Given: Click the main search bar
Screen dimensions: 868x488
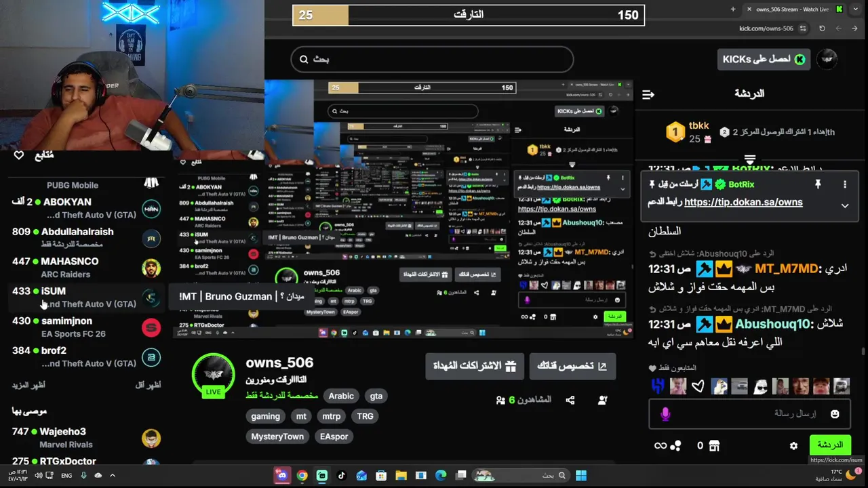Looking at the screenshot, I should coord(432,59).
